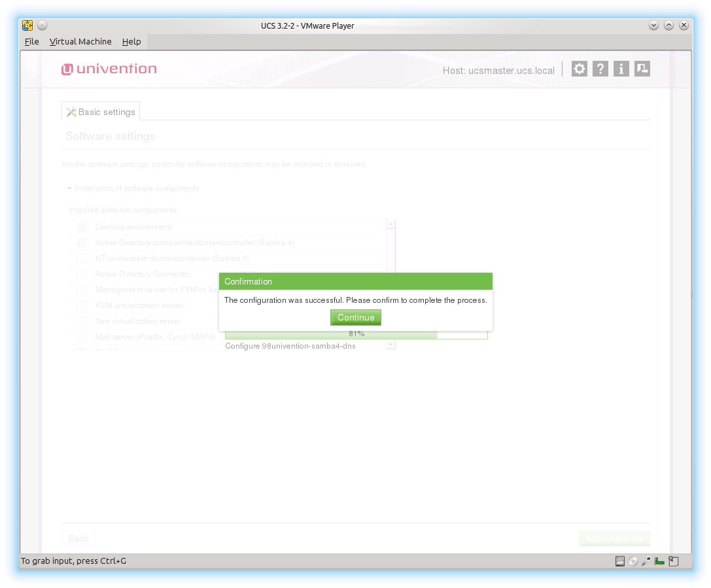
Task: Click the window title 'UCS 3.2-2 - VMware Player'
Action: [307, 26]
